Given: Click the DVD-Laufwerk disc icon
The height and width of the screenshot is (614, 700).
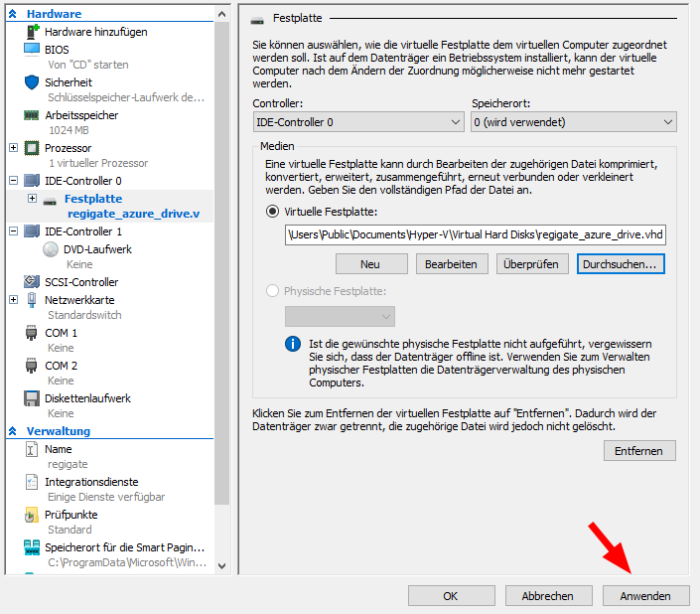Looking at the screenshot, I should (x=51, y=249).
